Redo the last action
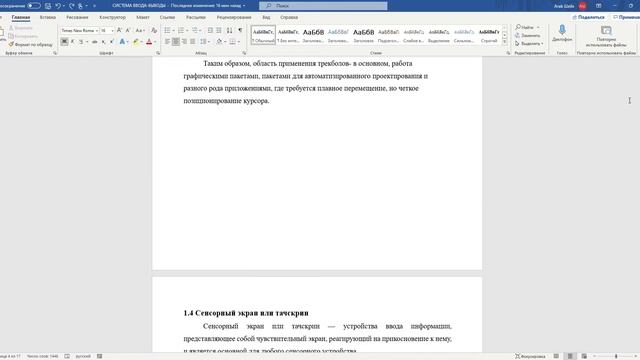This screenshot has width=640, height=360. [72, 6]
